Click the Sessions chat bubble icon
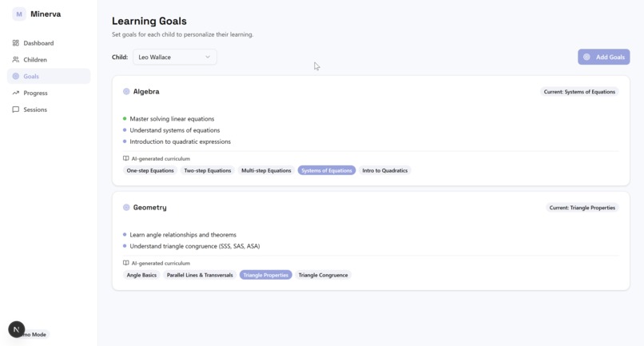Viewport: 644px width, 346px height. pyautogui.click(x=16, y=109)
